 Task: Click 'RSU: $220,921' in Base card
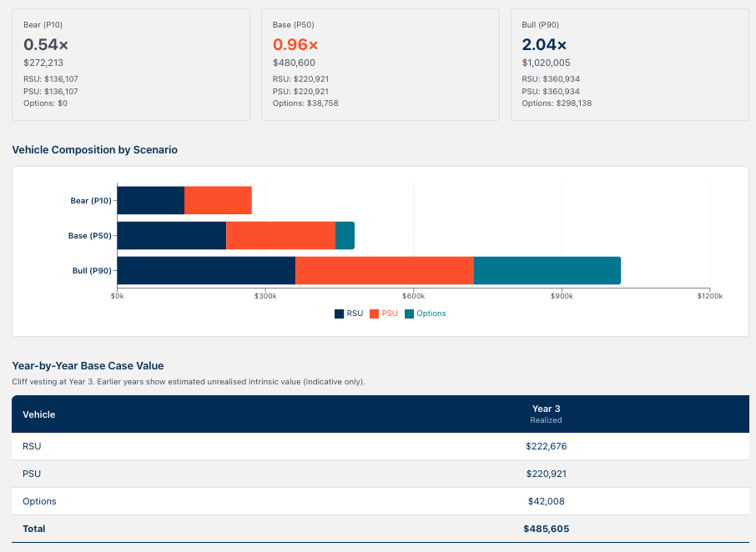[300, 79]
